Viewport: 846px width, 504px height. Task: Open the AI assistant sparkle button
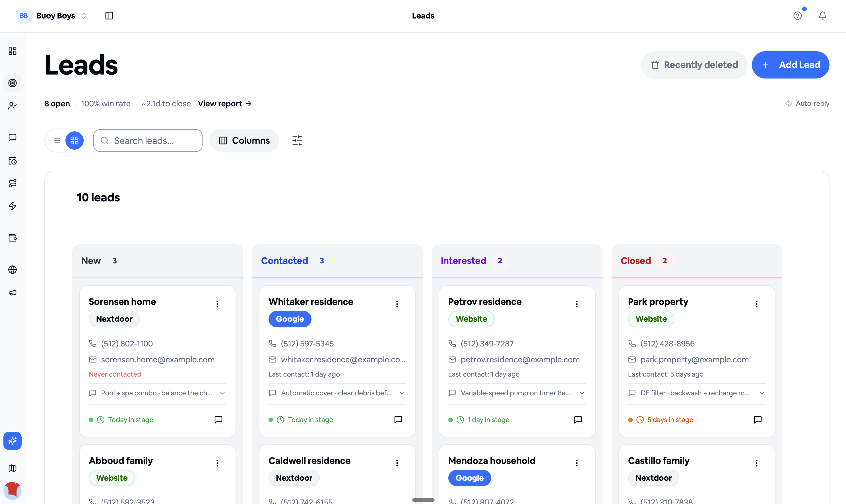[x=13, y=441]
